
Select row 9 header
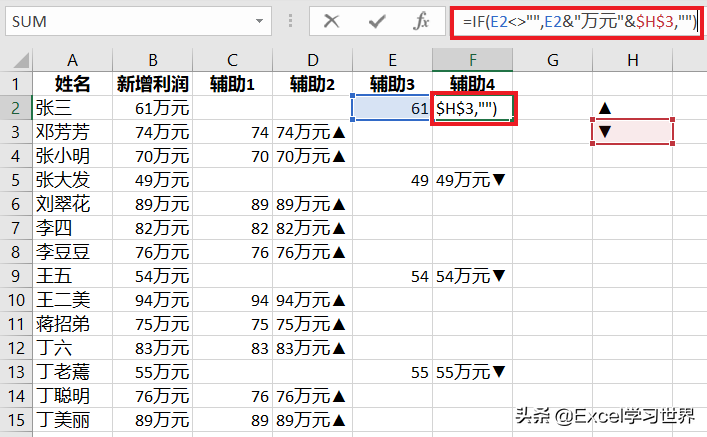tap(16, 276)
